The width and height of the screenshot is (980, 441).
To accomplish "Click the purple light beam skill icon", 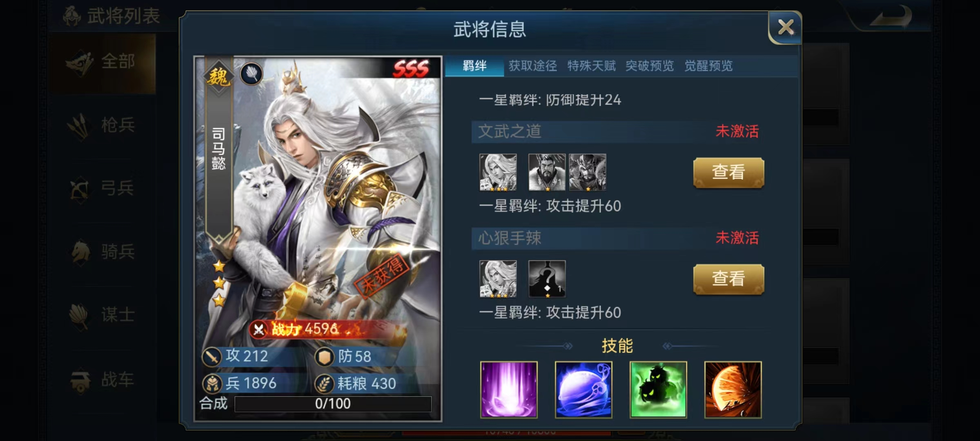I will [509, 390].
